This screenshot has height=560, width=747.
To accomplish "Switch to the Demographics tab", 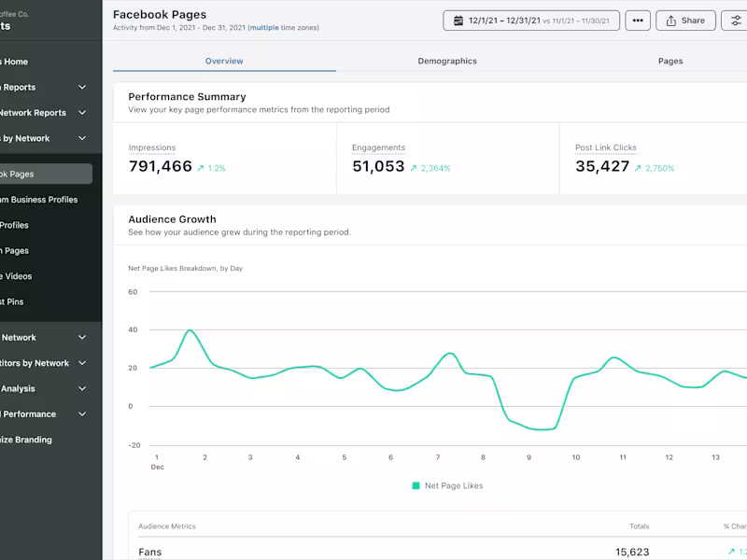I will [x=447, y=61].
